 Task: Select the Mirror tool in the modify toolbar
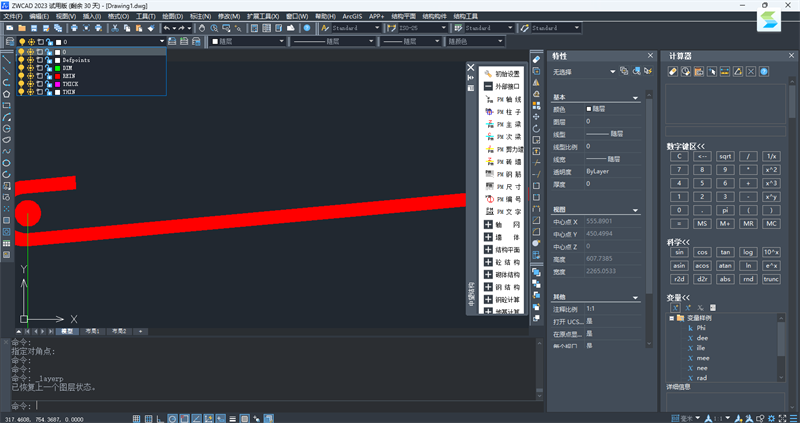(x=536, y=82)
